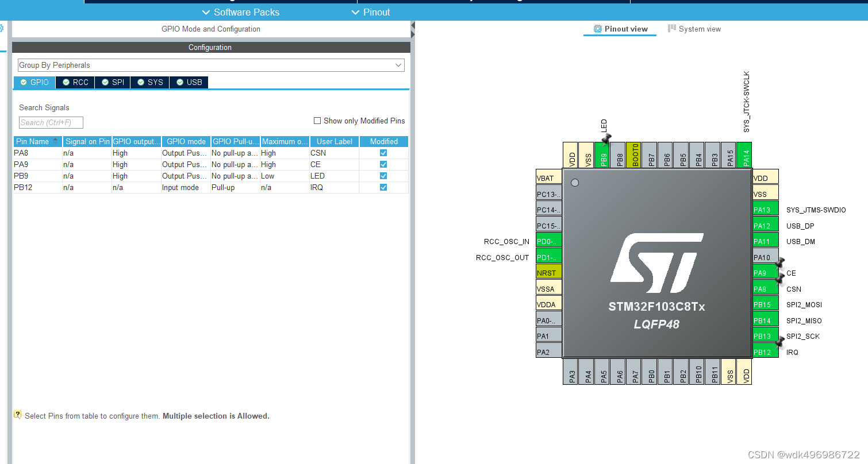Switch to the SYS tab
The width and height of the screenshot is (868, 464).
(x=149, y=82)
